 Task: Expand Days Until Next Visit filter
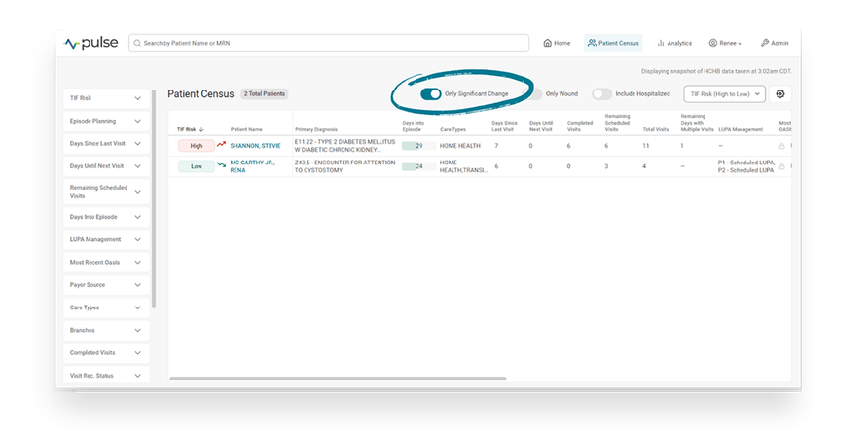106,166
